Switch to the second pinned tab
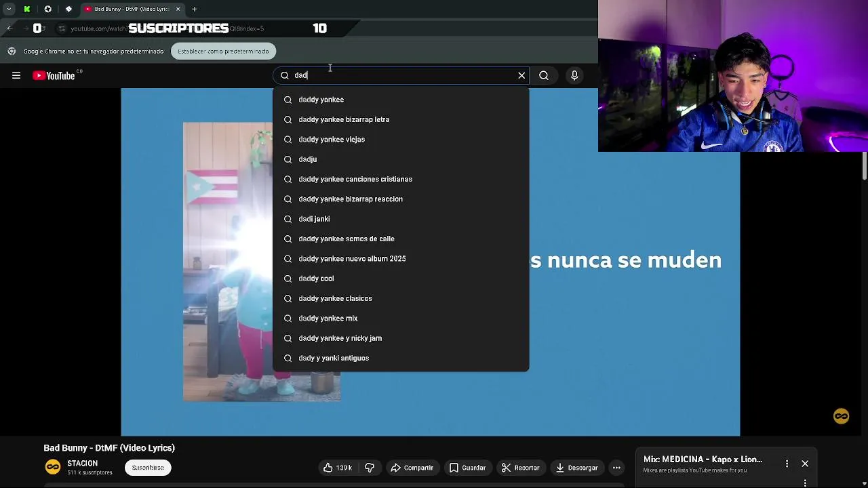The image size is (868, 488). coord(47,9)
